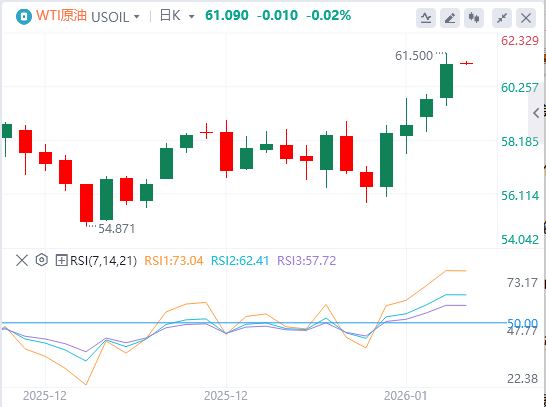Close the chart using the X icon
Image resolution: width=546 pixels, height=407 pixels.
526,18
